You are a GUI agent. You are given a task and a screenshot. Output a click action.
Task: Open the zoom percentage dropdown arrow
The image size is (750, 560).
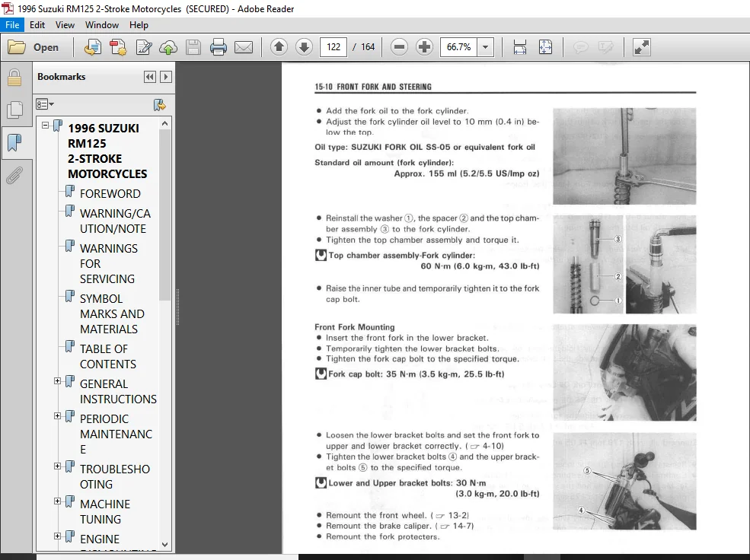coord(486,47)
